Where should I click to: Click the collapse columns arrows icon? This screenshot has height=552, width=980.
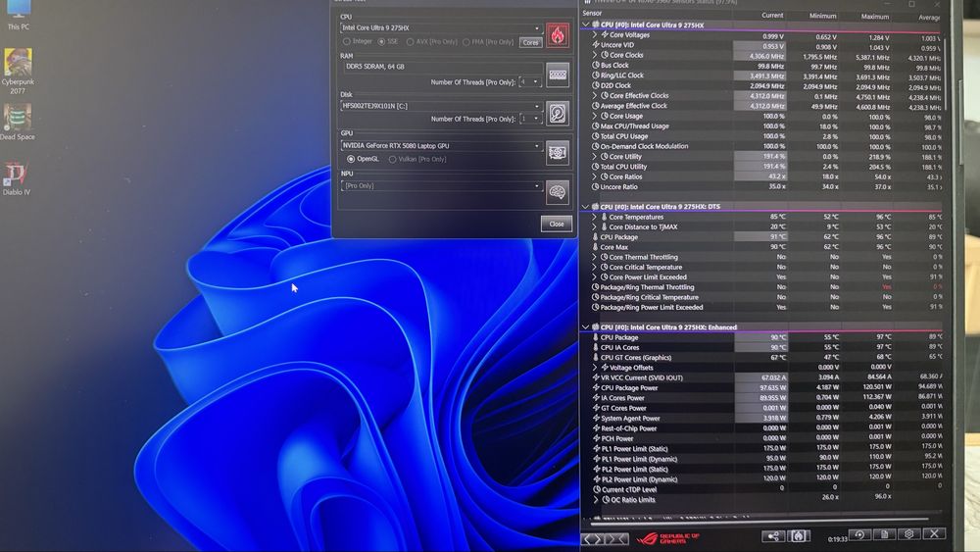coord(616,538)
